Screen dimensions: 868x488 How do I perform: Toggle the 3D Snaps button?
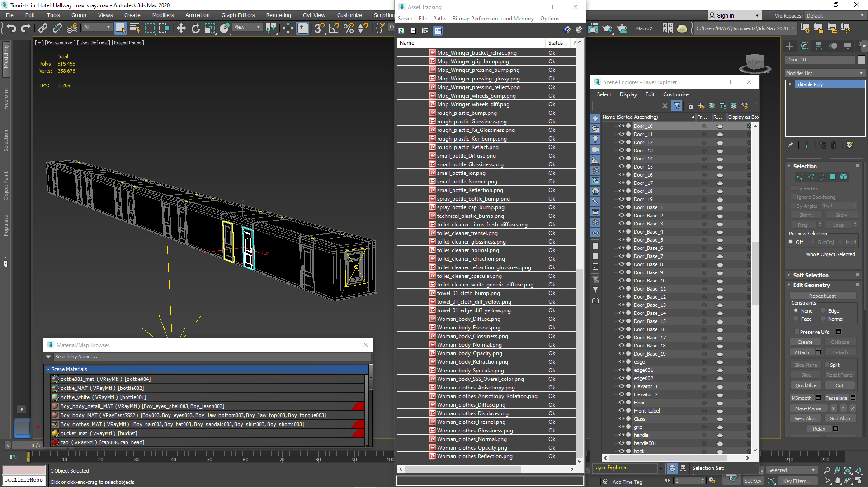point(319,28)
